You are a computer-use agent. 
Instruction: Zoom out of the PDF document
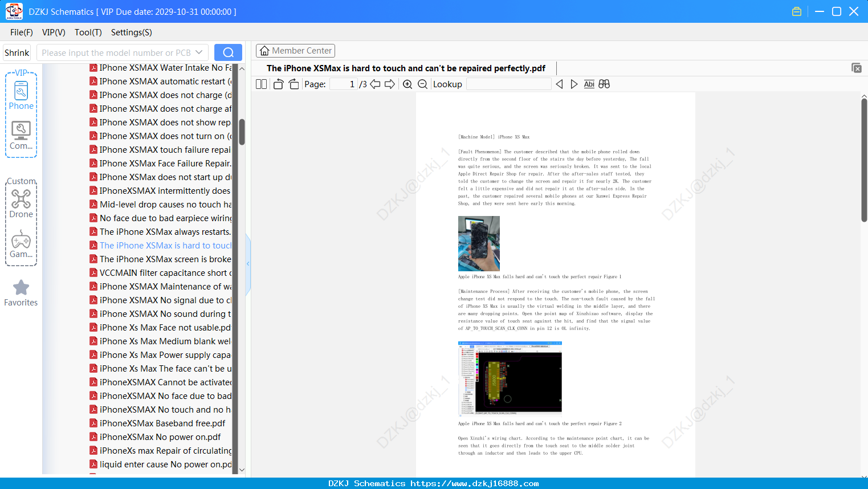point(422,84)
